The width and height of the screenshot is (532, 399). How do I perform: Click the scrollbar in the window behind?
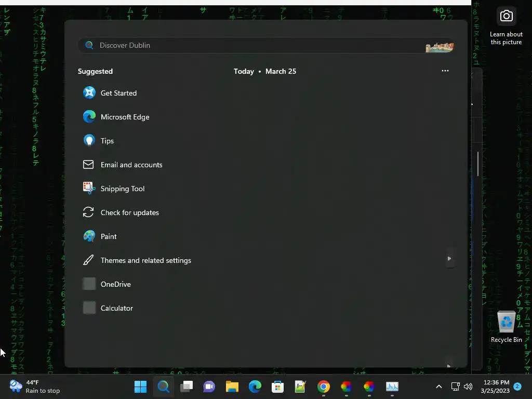pyautogui.click(x=478, y=164)
